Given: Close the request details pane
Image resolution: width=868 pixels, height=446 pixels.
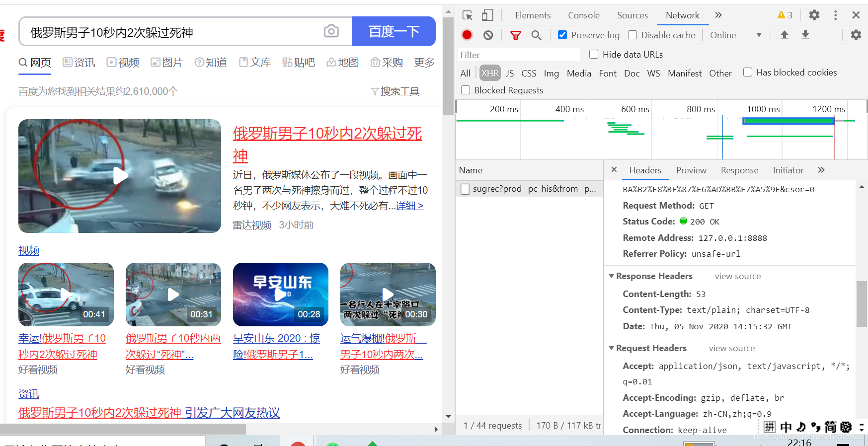Looking at the screenshot, I should pyautogui.click(x=614, y=170).
